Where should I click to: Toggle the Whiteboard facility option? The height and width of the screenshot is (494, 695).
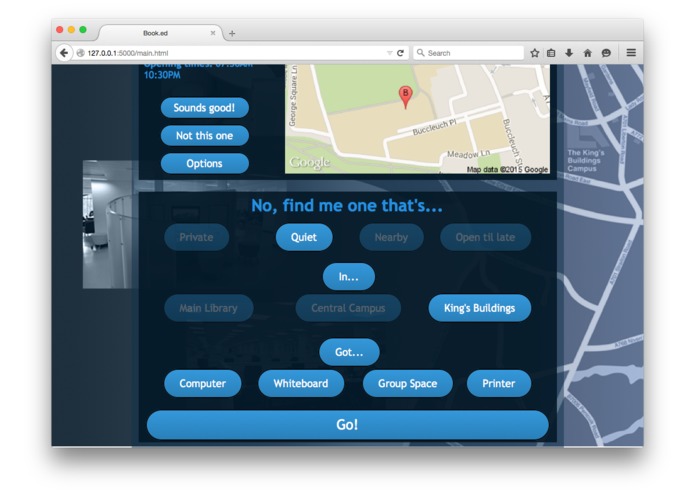click(301, 383)
